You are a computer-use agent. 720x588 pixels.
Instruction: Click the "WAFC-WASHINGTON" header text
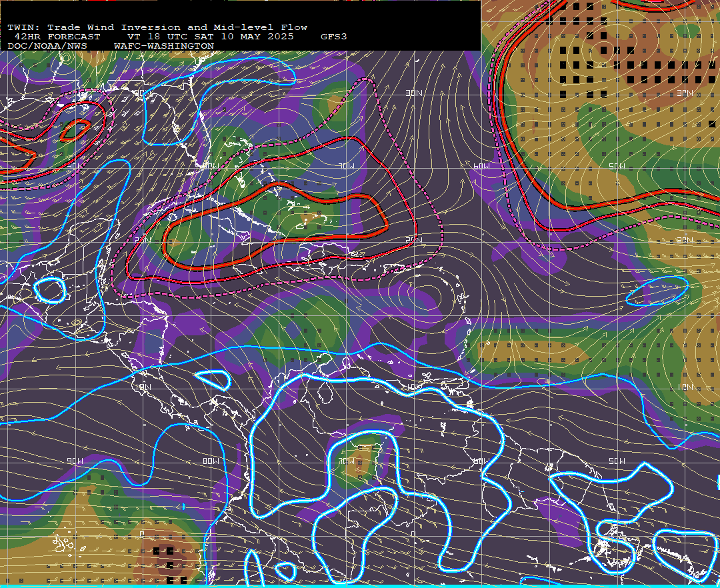(x=164, y=46)
